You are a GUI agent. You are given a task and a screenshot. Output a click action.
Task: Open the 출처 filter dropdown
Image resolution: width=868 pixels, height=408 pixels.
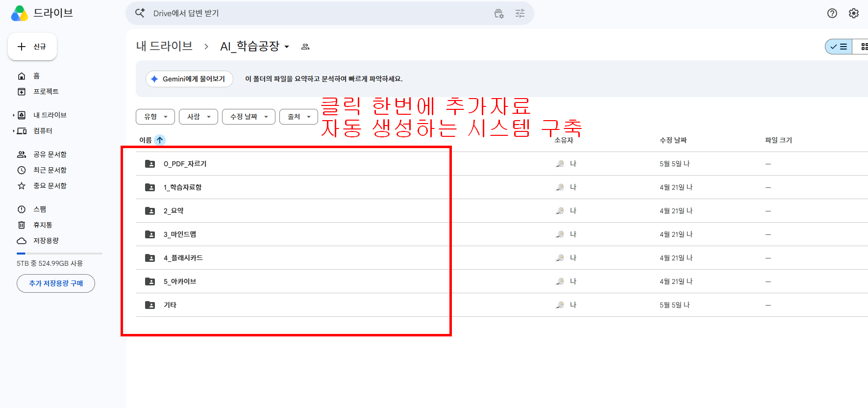tap(298, 117)
